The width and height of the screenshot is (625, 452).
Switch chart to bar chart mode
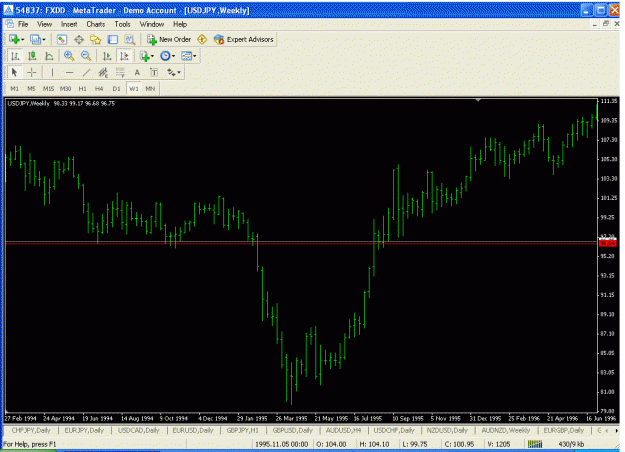tap(15, 56)
